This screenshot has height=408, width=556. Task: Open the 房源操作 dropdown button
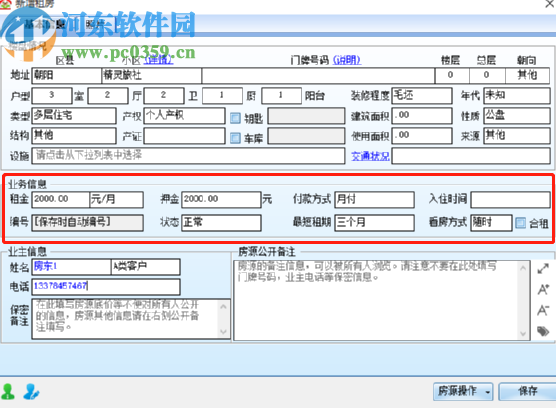[463, 391]
